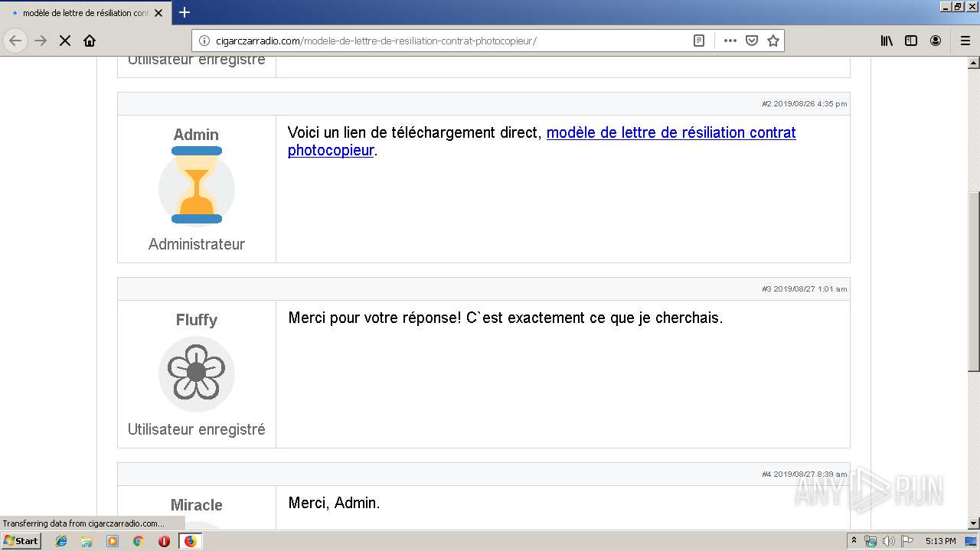Show hidden system tray icons
The width and height of the screenshot is (980, 551).
click(x=854, y=541)
